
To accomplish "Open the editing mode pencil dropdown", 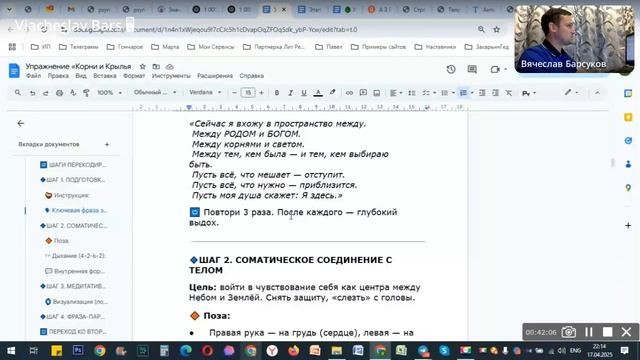I will [571, 93].
